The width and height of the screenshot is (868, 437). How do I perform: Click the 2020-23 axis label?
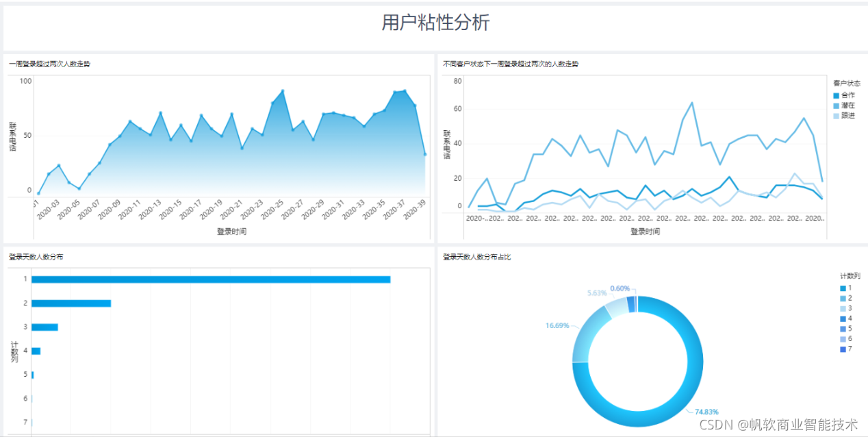252,209
